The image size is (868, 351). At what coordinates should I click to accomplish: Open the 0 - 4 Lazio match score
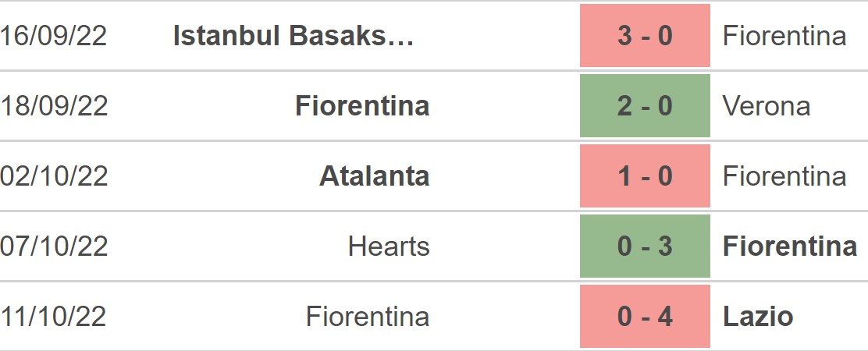645,317
